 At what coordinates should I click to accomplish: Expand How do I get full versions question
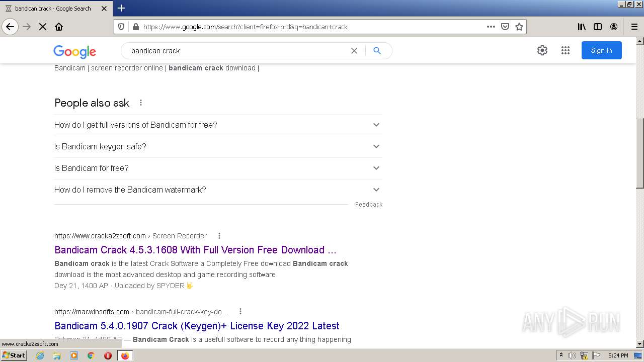[x=218, y=125]
